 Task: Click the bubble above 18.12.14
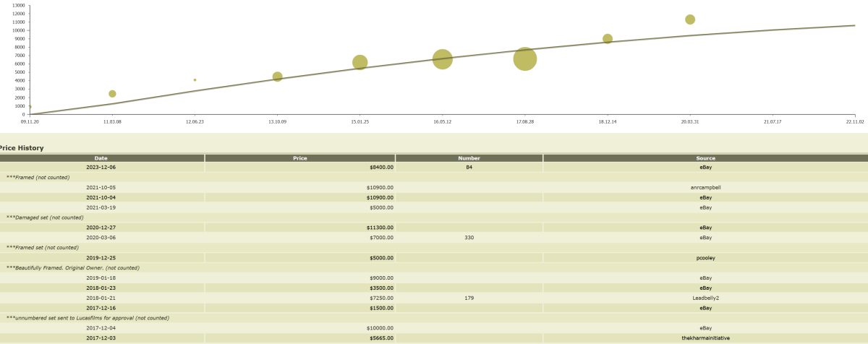point(608,39)
